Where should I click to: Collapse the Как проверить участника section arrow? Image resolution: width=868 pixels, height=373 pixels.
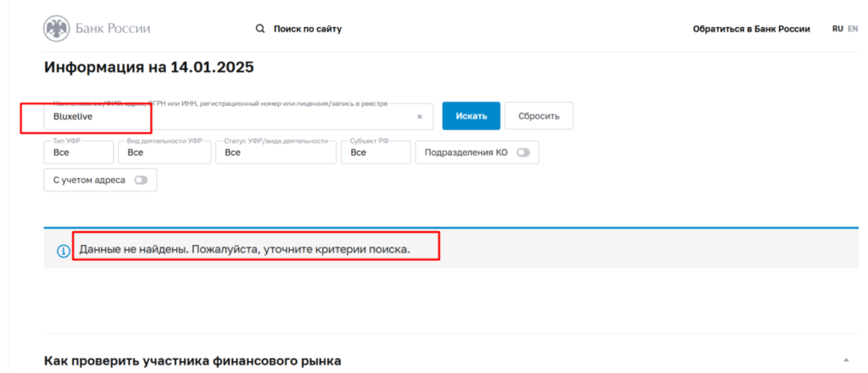[x=846, y=360]
